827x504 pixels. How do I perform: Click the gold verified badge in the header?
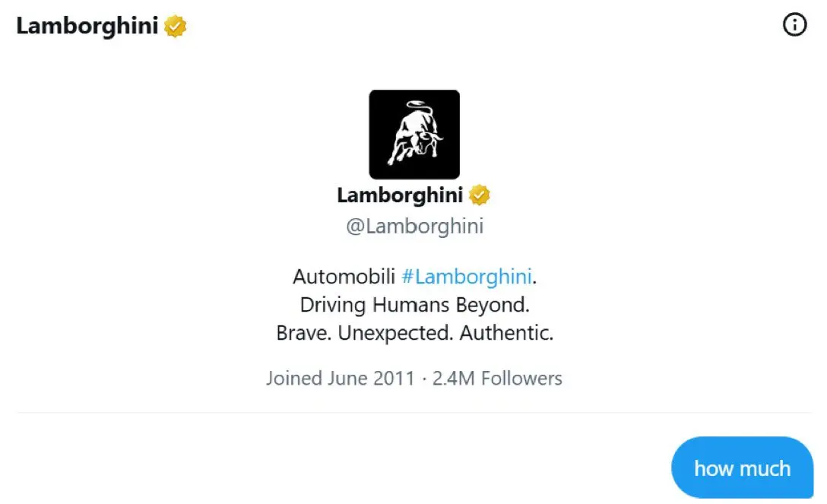click(175, 26)
